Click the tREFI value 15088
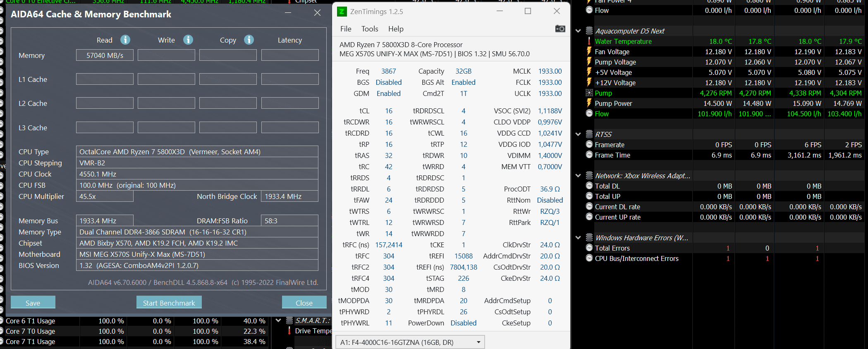The height and width of the screenshot is (349, 868). pos(464,256)
